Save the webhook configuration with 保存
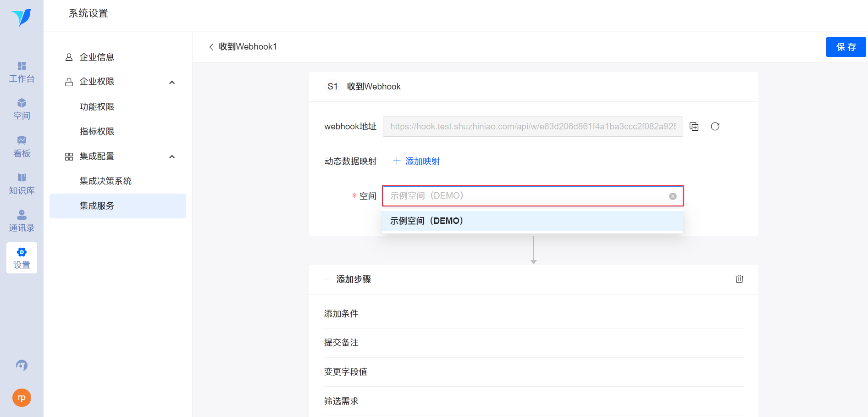 (846, 47)
